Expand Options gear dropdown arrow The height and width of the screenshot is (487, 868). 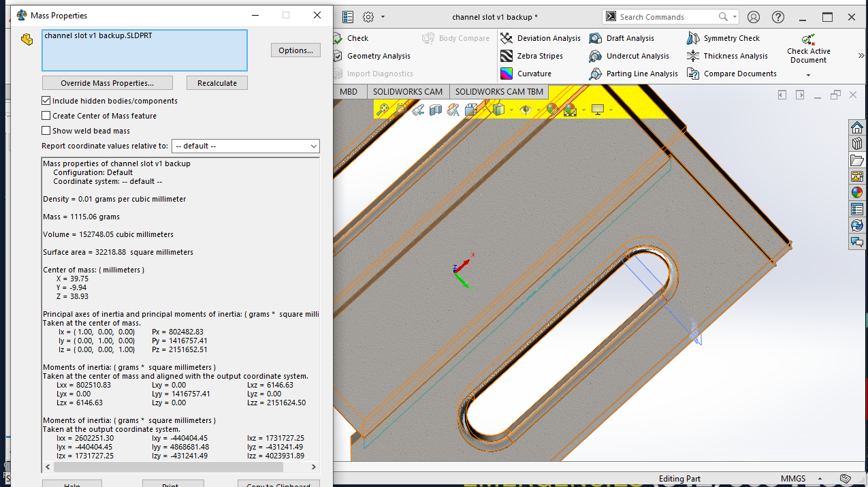tap(383, 17)
